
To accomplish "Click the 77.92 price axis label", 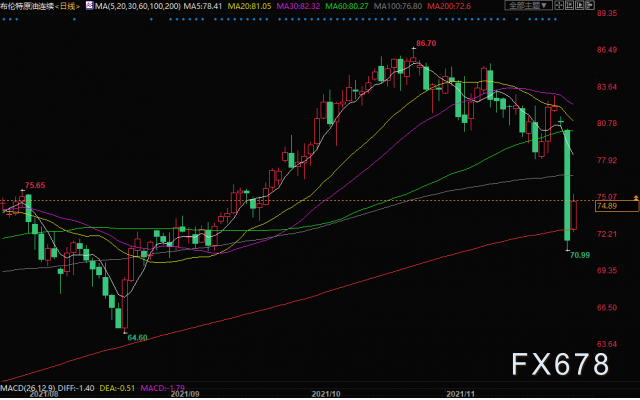I will pyautogui.click(x=607, y=160).
